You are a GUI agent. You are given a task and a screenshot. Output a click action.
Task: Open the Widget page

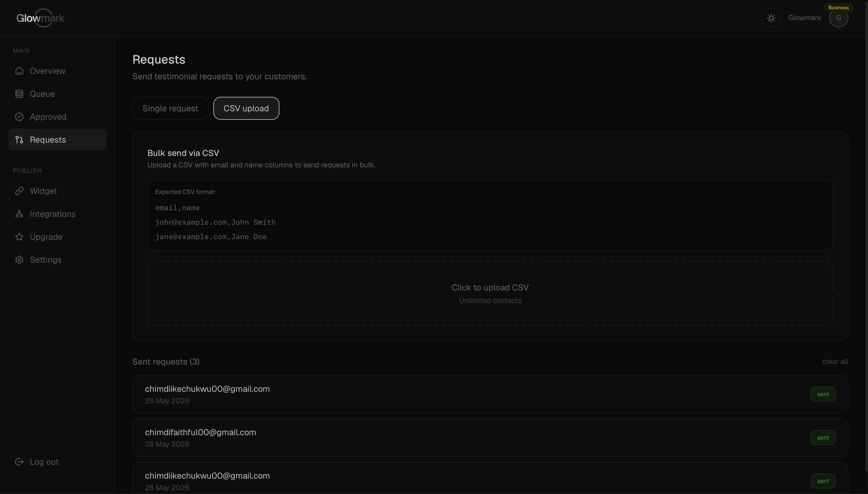(x=57, y=191)
